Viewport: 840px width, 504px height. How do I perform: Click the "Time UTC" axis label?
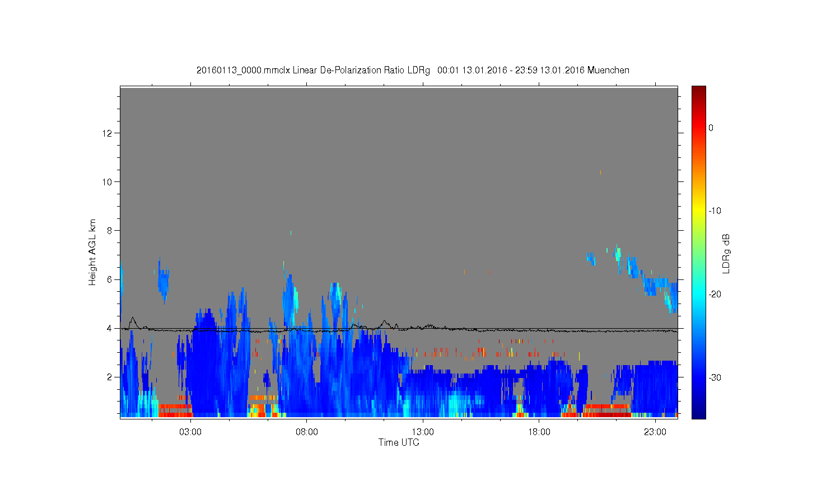pos(399,442)
